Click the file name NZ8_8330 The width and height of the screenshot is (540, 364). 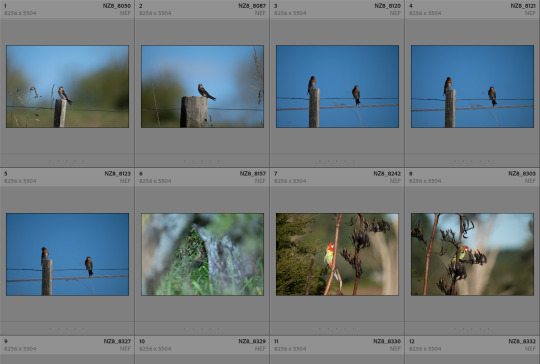coord(387,341)
